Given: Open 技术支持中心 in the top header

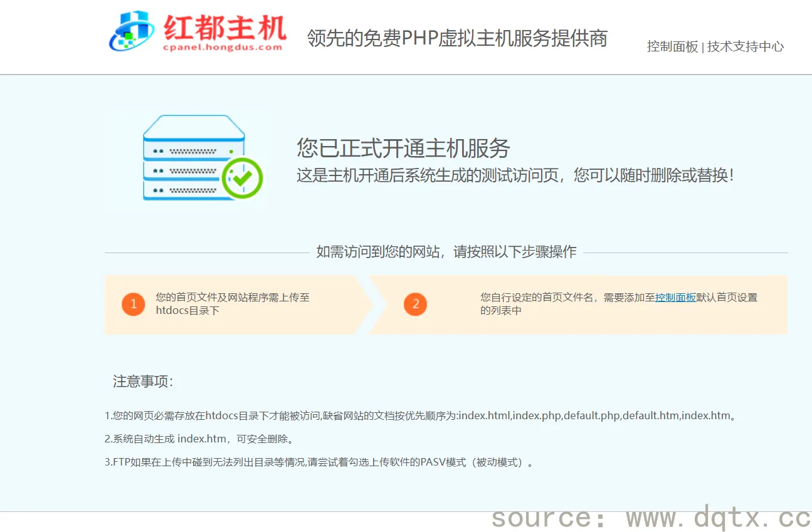Looking at the screenshot, I should click(x=746, y=47).
